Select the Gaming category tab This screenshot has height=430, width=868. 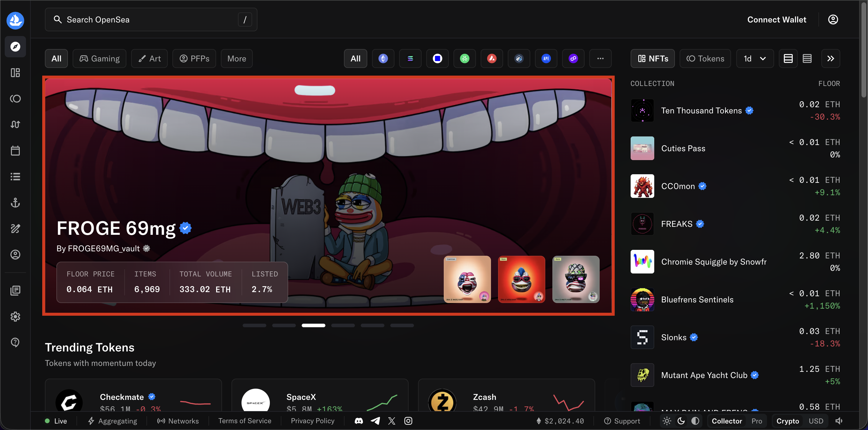coord(99,59)
